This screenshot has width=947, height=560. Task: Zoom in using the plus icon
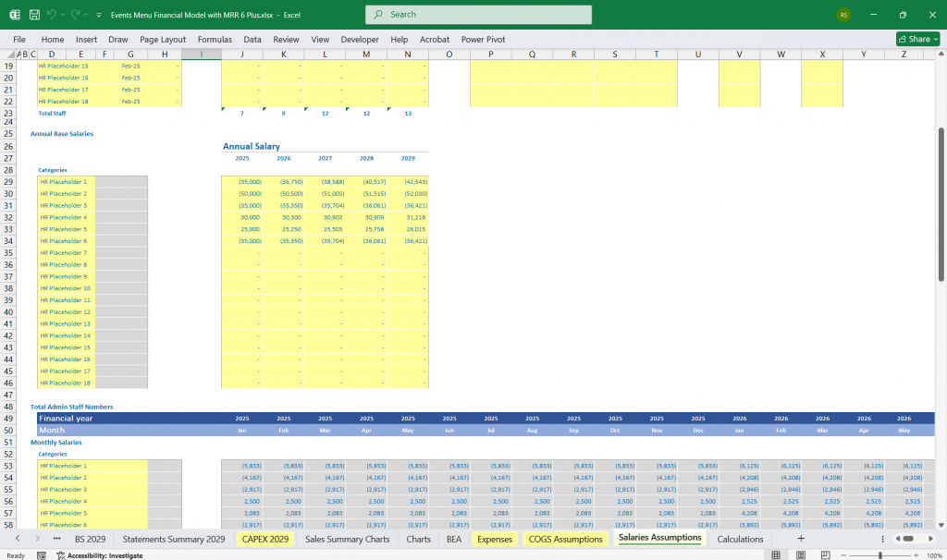pos(917,553)
